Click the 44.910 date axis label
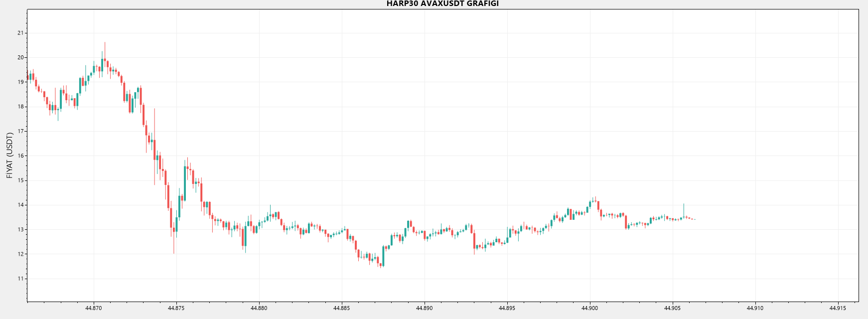 (755, 308)
